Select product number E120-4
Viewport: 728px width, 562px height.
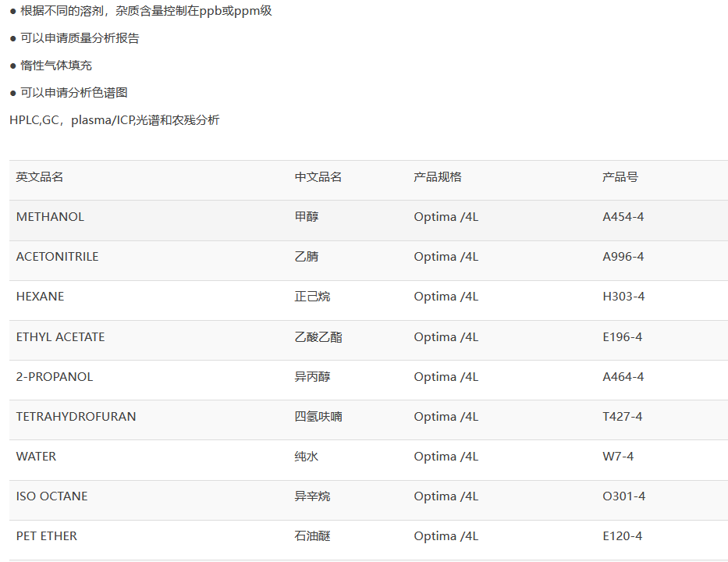622,536
